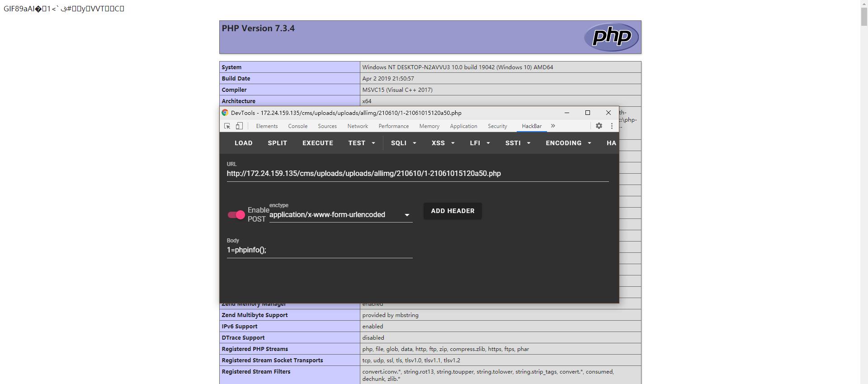Screen dimensions: 868x384
Task: Open the Memory tab
Action: [x=429, y=126]
